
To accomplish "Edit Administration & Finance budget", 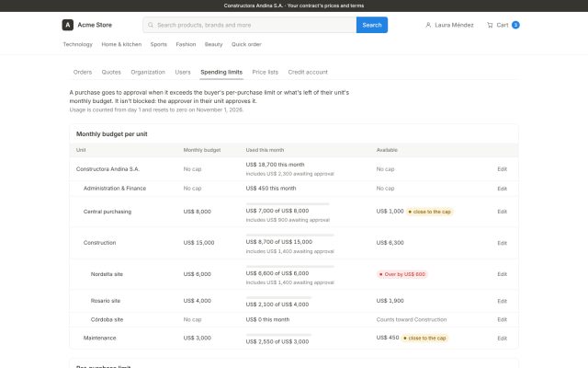I will [x=503, y=189].
